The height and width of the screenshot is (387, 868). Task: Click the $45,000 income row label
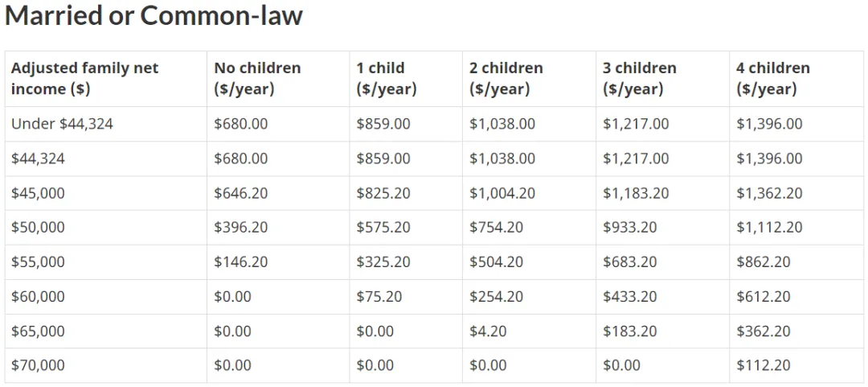(38, 193)
